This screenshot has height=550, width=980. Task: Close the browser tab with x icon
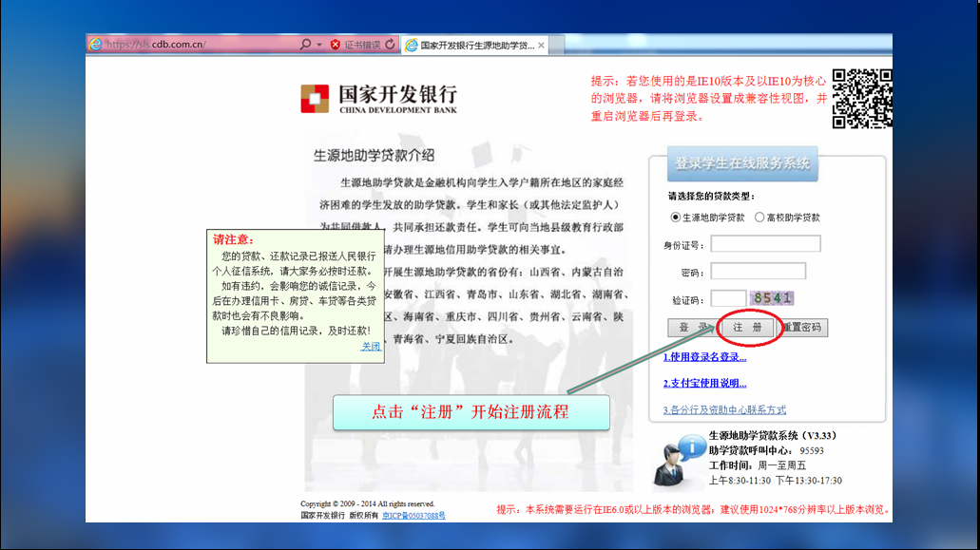click(542, 45)
